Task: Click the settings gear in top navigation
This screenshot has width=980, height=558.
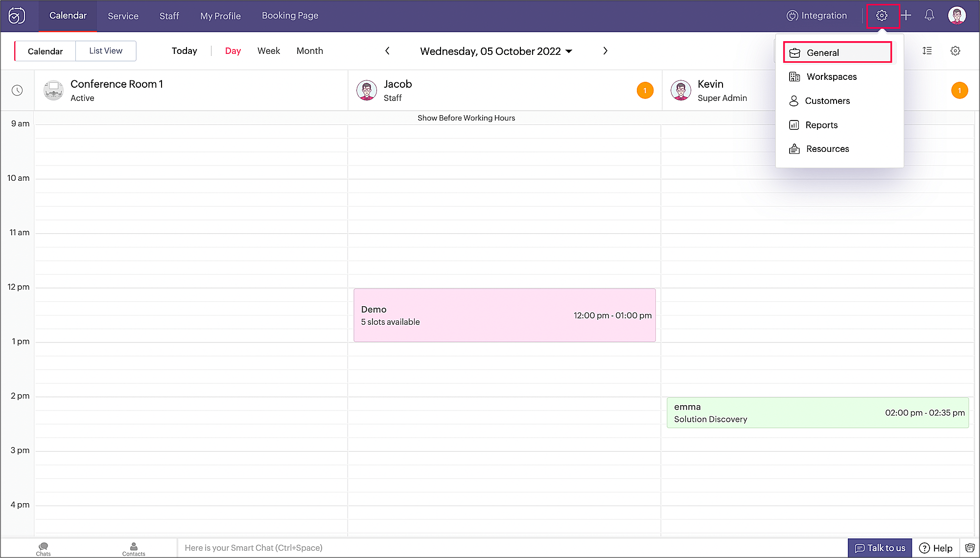Action: click(x=882, y=16)
